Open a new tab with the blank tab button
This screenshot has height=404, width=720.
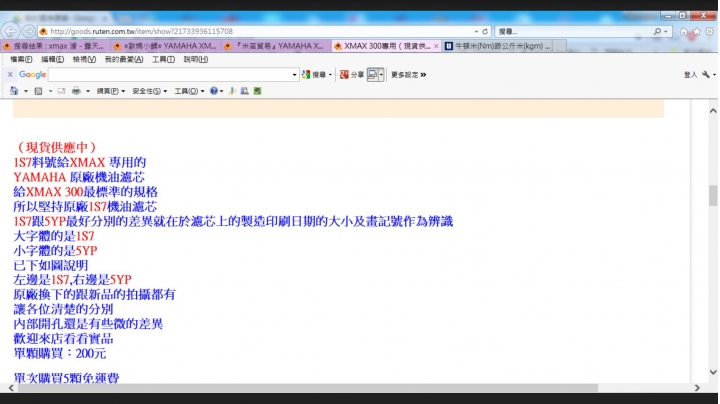tap(559, 46)
